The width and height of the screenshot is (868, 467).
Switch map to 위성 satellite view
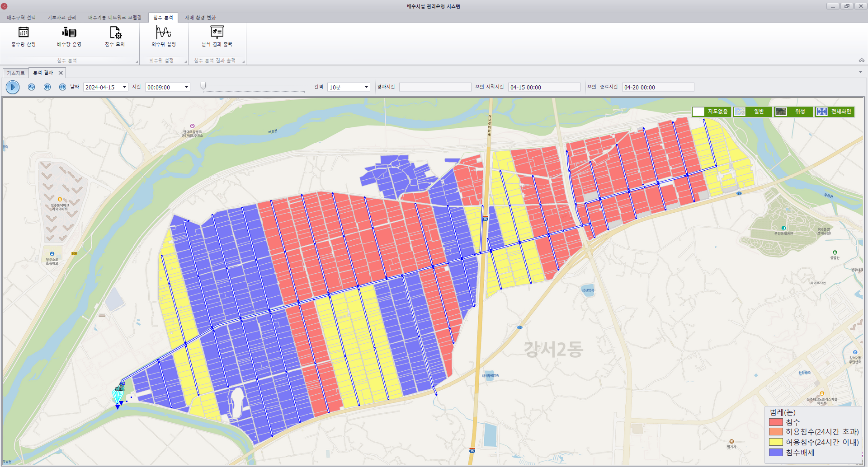(x=793, y=112)
